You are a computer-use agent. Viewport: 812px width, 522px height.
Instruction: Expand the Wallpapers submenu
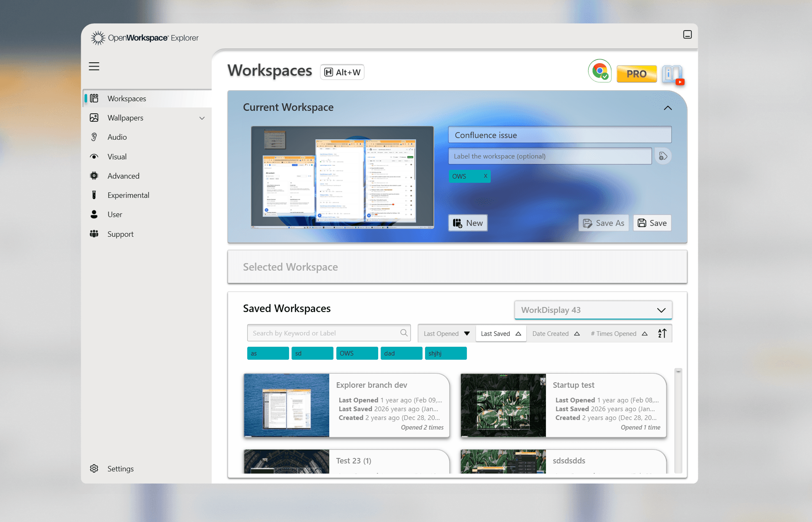coord(202,118)
